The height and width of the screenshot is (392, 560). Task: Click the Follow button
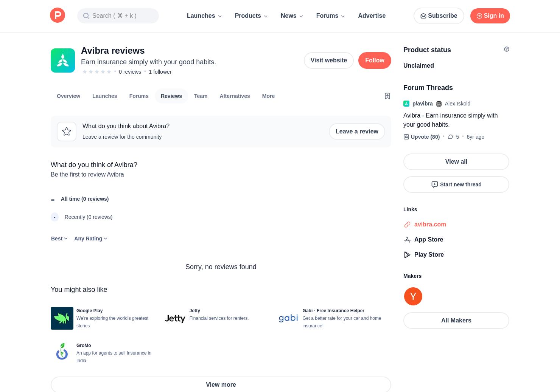tap(374, 60)
